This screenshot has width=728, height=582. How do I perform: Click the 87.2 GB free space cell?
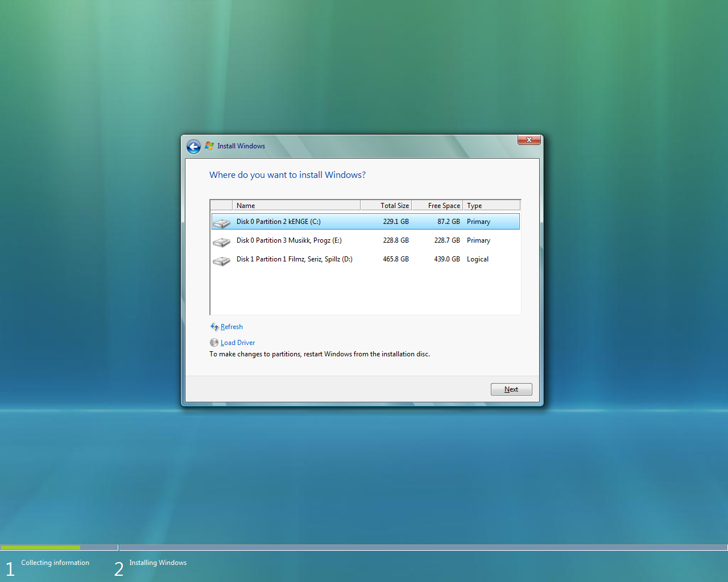(449, 222)
